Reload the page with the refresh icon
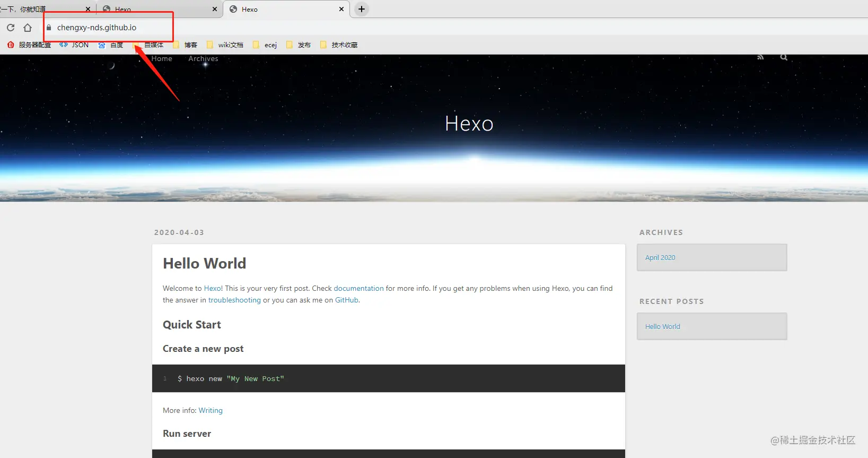Screen dimensions: 868x458 click(x=11, y=28)
